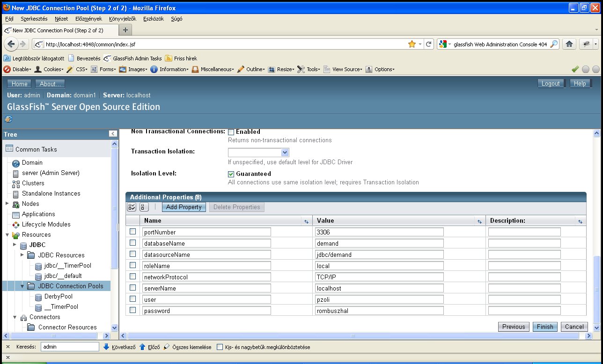Close the find bar with X
Viewport: 603px width, 364px height.
[8, 347]
